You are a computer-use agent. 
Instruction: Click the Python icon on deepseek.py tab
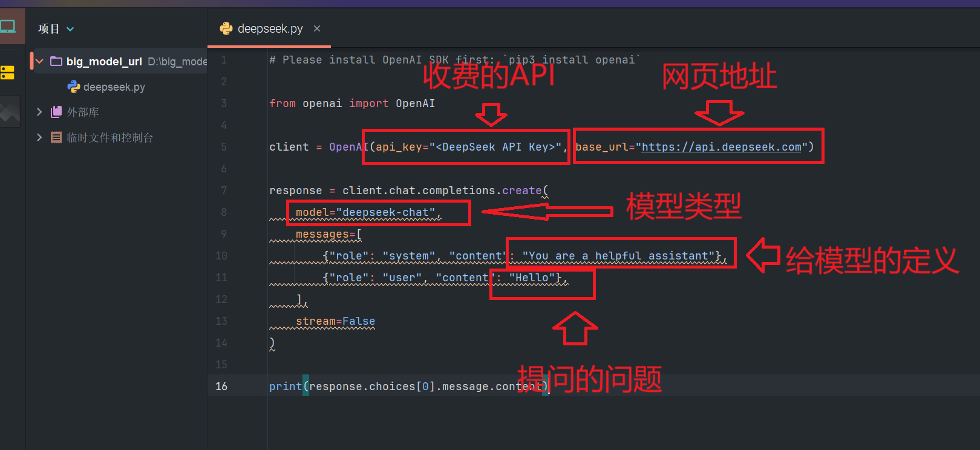tap(226, 28)
